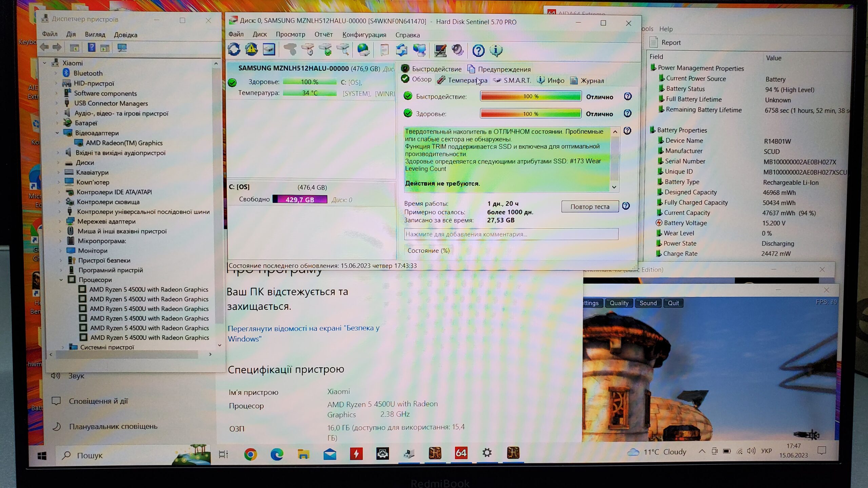Click the Свободно 429,7 GB usage bar

point(300,200)
